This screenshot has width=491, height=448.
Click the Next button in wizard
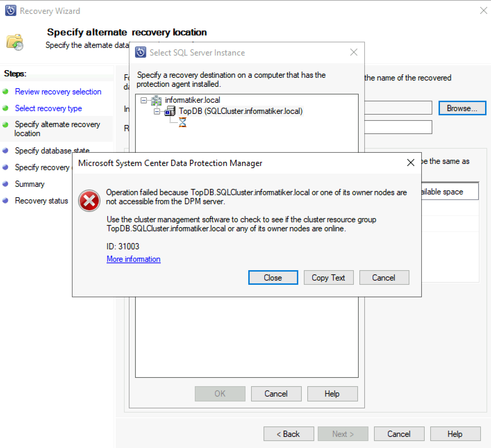pos(343,434)
